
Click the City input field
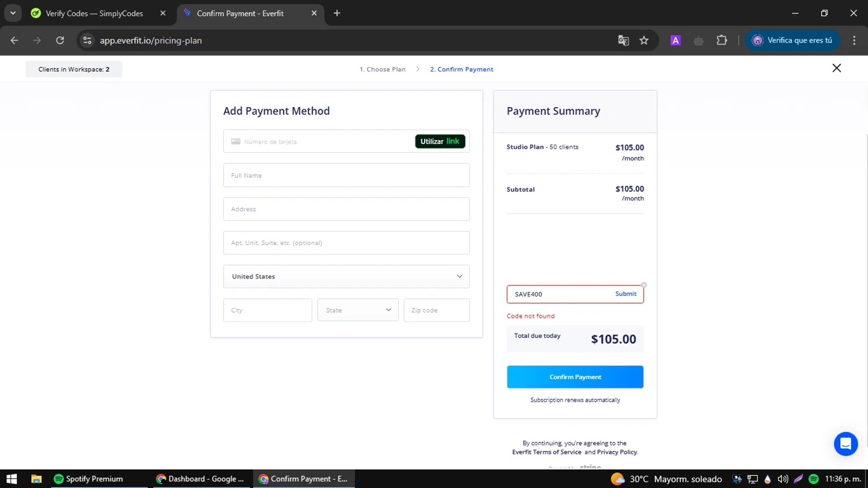[267, 310]
